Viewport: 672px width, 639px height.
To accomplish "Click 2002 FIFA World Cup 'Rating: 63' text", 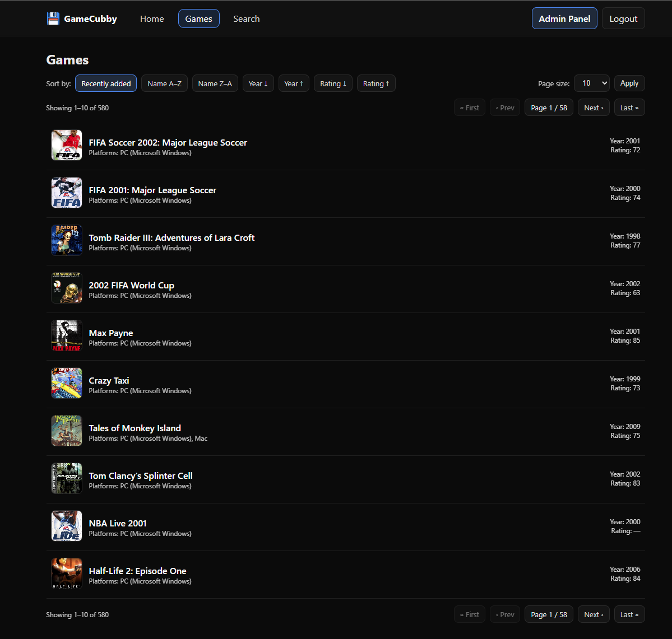I will point(625,292).
